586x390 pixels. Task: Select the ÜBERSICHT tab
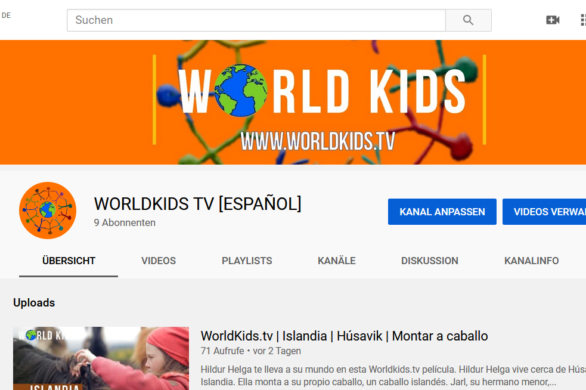pos(68,261)
